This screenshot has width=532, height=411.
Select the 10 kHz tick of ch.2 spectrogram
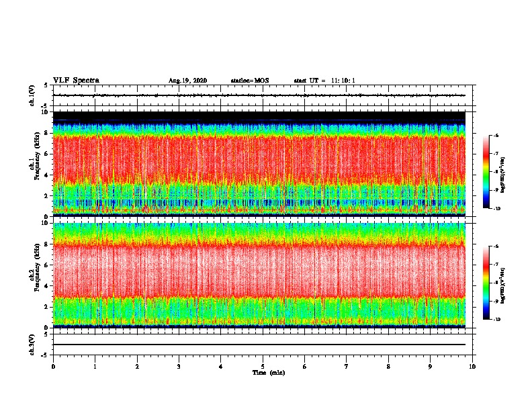click(45, 223)
